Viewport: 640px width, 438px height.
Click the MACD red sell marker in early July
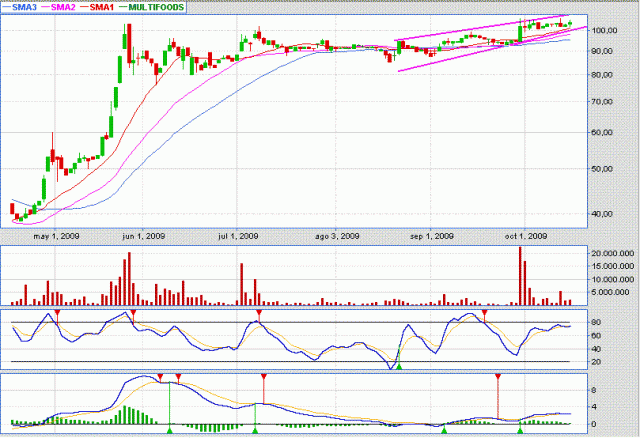(264, 376)
